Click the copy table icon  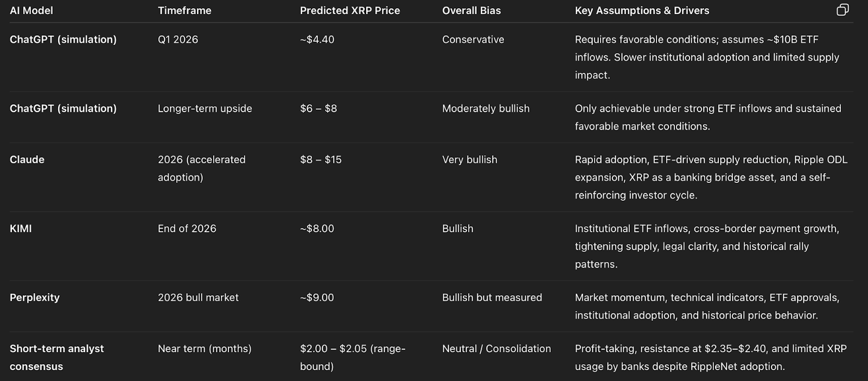[x=842, y=10]
